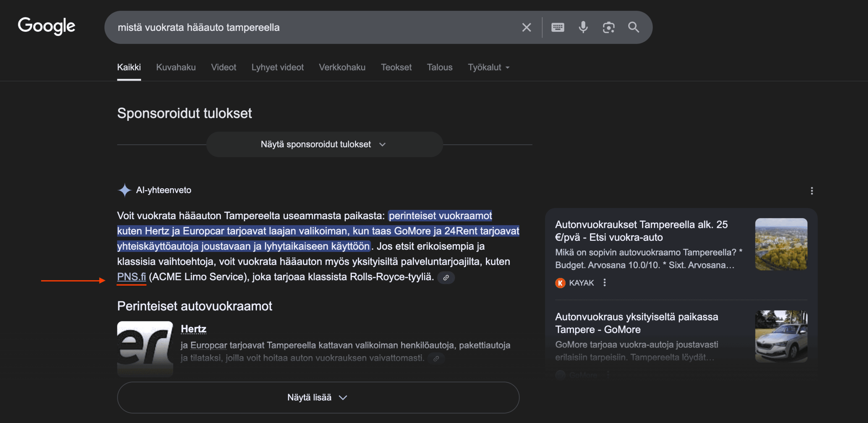Clear the search query using the X icon
This screenshot has width=868, height=423.
click(x=526, y=27)
